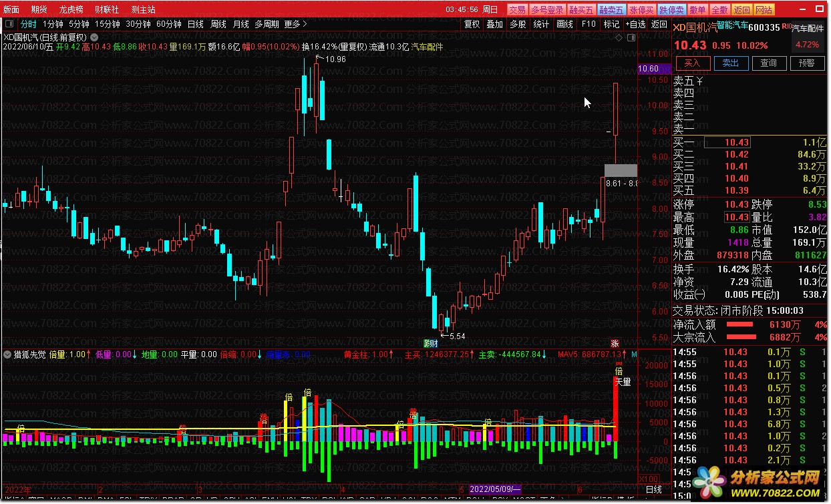831x504 pixels.
Task: Click the 预警 alert button
Action: coord(807,63)
